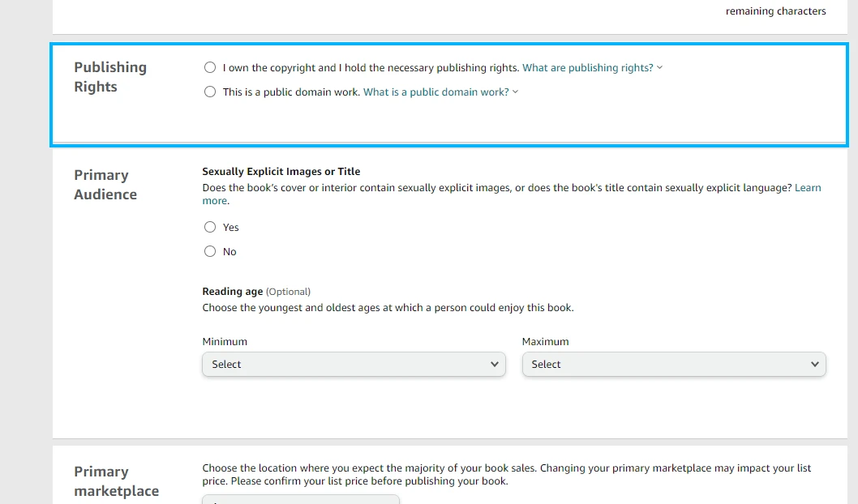Click the Primary Audience section heading
Image resolution: width=858 pixels, height=504 pixels.
[x=105, y=184]
